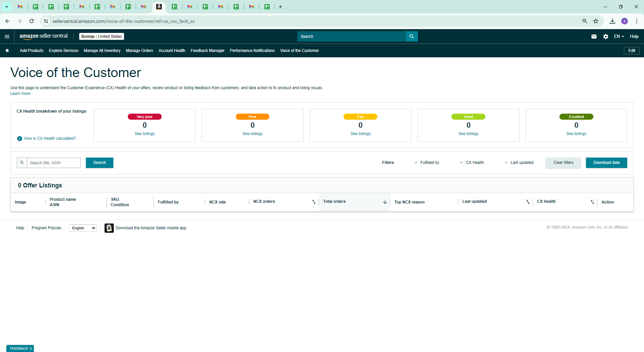See listings under Excellent
Viewport: 644px width, 352px height.
coord(576,134)
